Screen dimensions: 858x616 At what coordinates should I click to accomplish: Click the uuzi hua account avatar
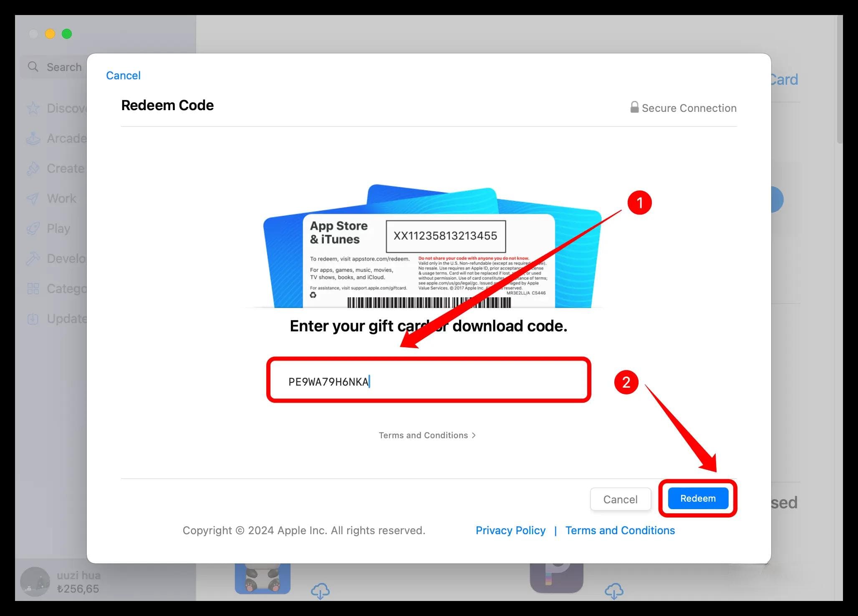pyautogui.click(x=35, y=582)
